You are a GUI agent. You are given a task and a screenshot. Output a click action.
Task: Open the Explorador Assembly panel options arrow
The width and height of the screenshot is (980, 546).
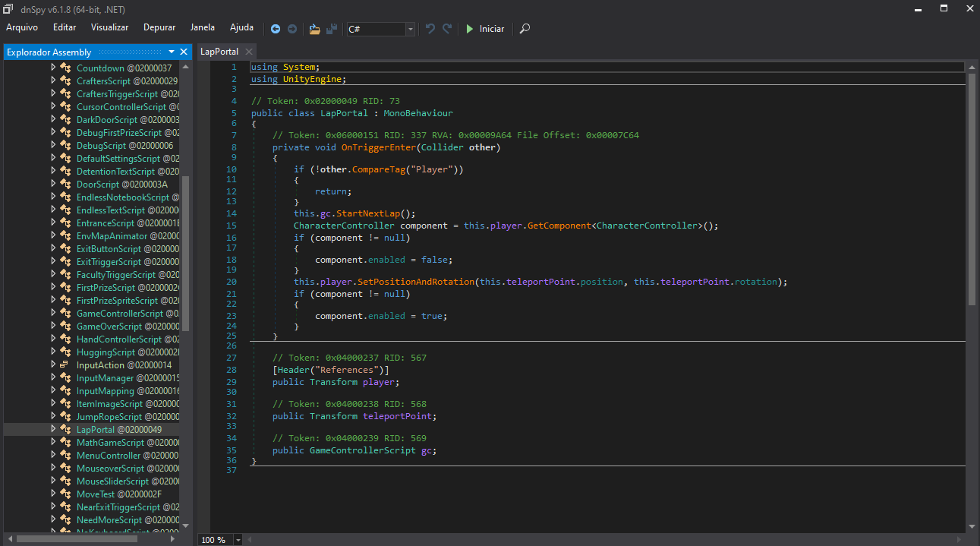click(x=171, y=52)
